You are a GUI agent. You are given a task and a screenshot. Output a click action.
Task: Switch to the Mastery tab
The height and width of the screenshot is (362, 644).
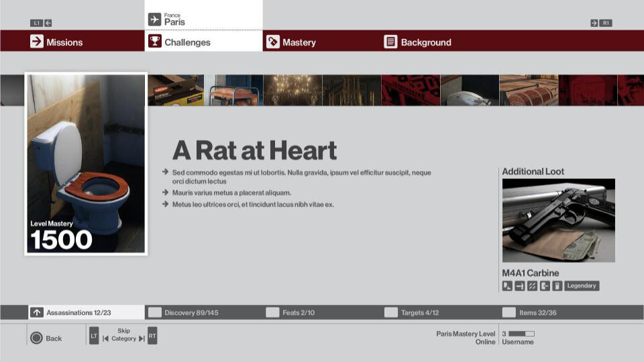click(x=322, y=41)
